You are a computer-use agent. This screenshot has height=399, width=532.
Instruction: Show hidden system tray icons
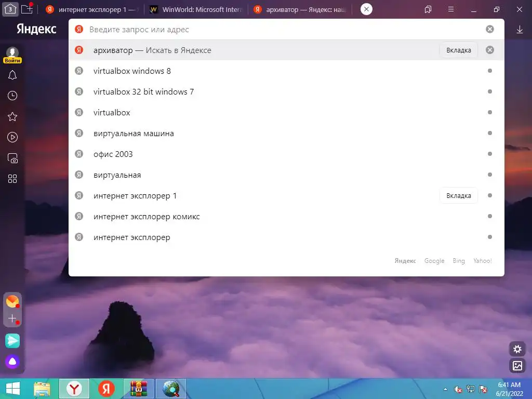coord(445,389)
